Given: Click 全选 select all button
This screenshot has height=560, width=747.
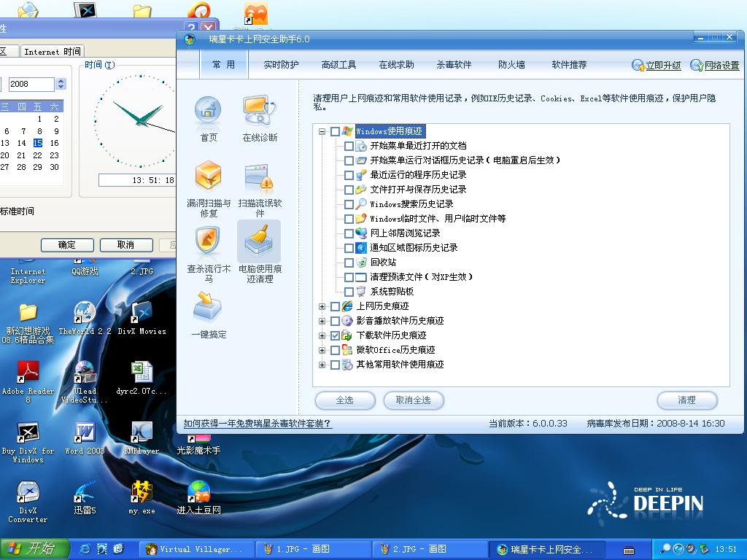Looking at the screenshot, I should click(345, 400).
